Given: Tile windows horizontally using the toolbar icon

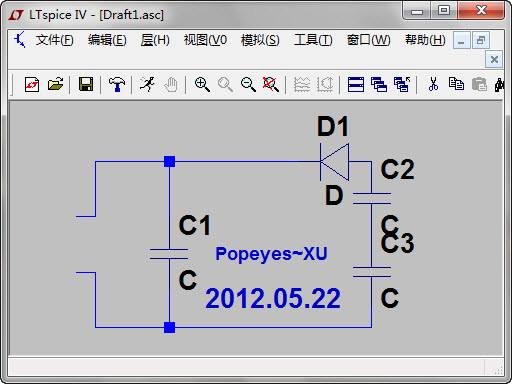Looking at the screenshot, I should coord(356,84).
